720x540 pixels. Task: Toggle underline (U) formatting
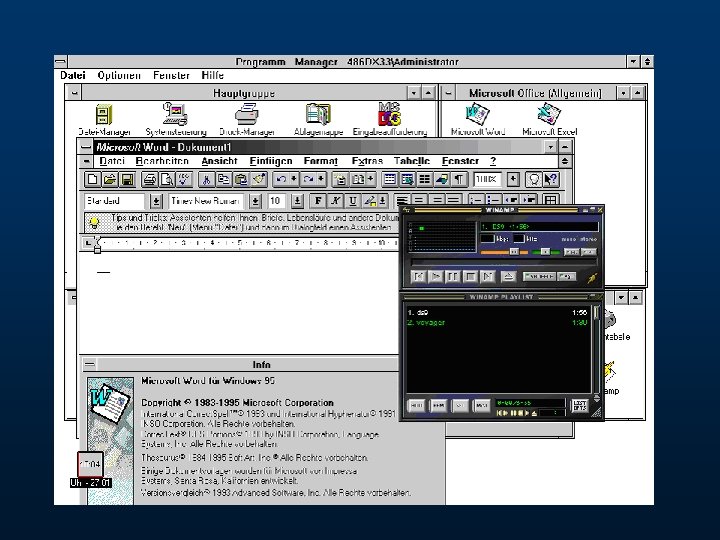(x=353, y=201)
